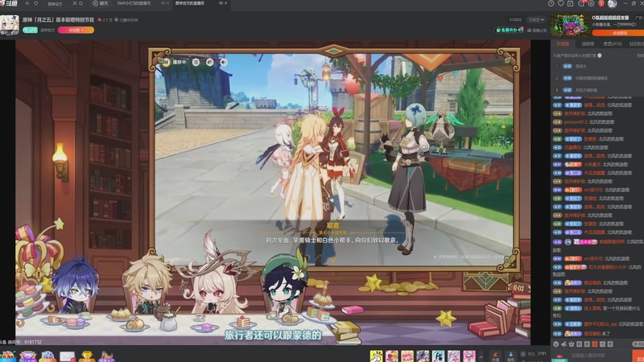
Task: Click the orange highlighted square in the chat toolbar
Action: tap(595, 344)
